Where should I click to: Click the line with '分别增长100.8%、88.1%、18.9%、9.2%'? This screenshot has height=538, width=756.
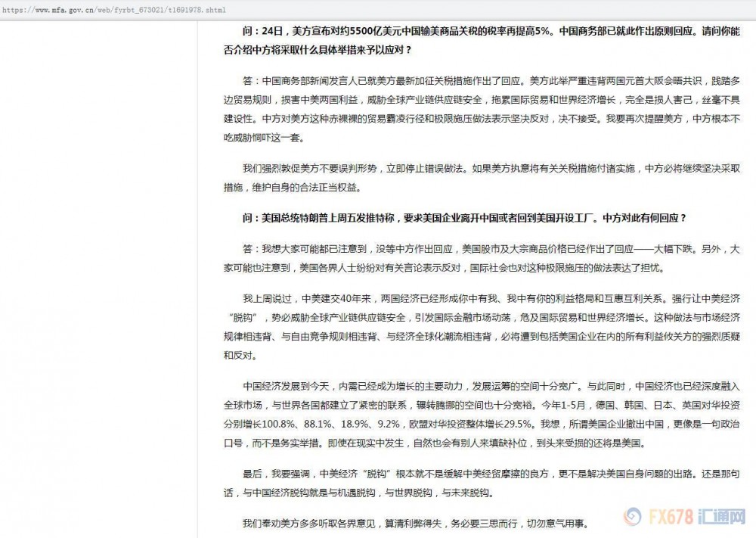(482, 424)
